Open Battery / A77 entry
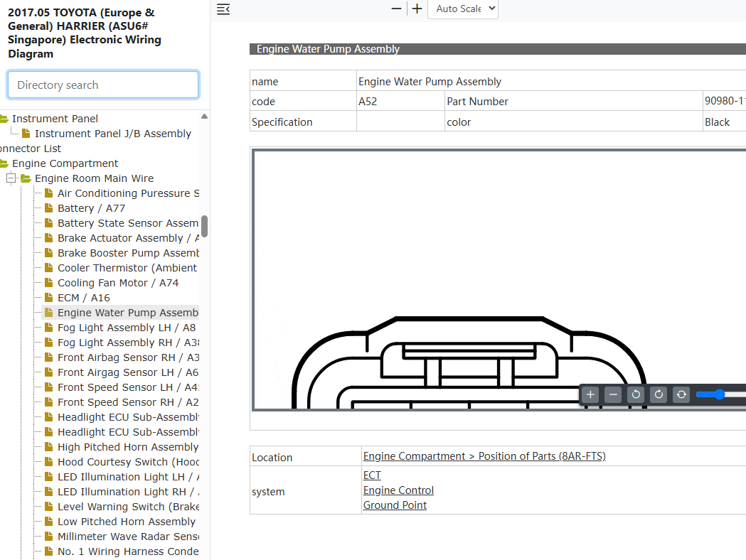746x560 pixels. click(x=91, y=208)
